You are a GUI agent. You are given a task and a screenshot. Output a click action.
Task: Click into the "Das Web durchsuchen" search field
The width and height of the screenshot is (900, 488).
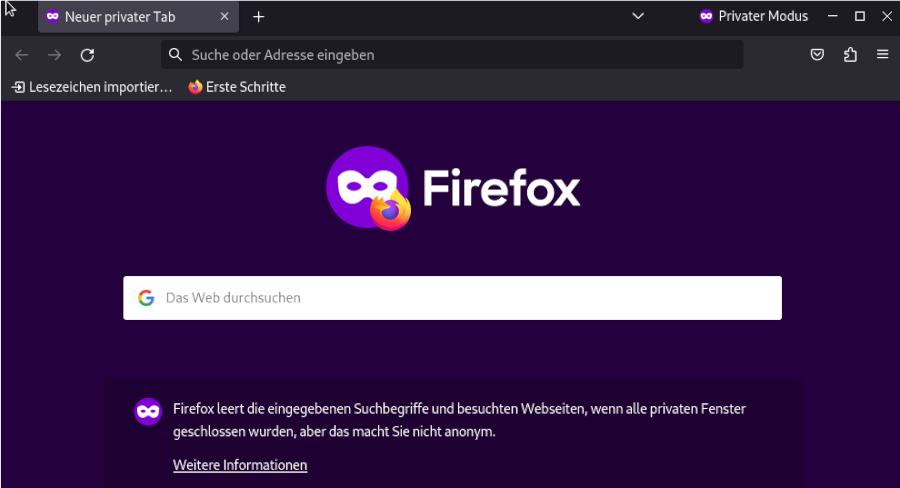click(x=460, y=298)
